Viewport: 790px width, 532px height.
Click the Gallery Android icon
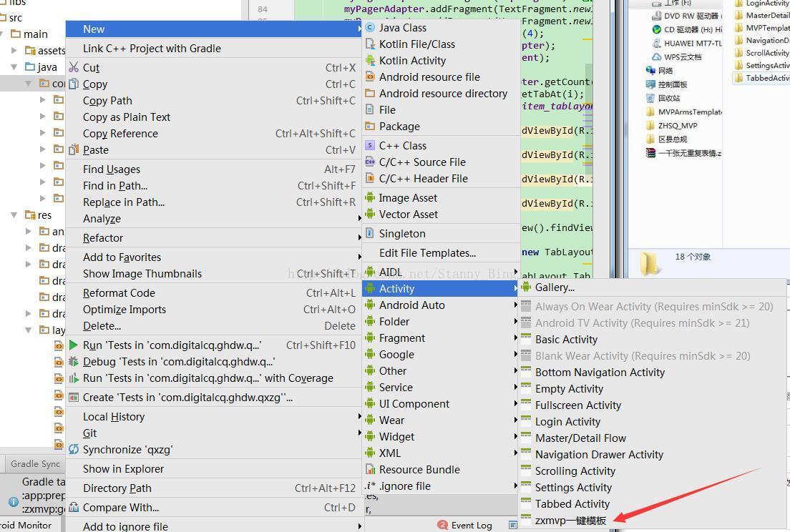click(526, 287)
